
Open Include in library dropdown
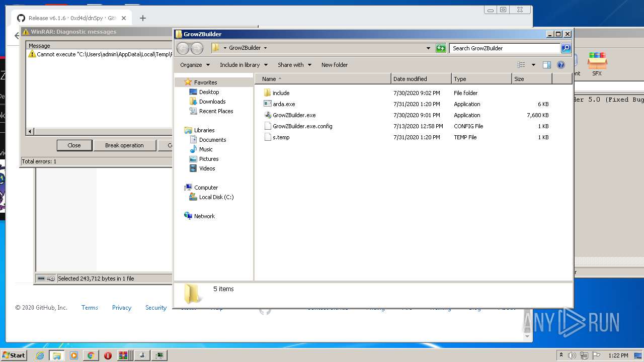(x=244, y=65)
